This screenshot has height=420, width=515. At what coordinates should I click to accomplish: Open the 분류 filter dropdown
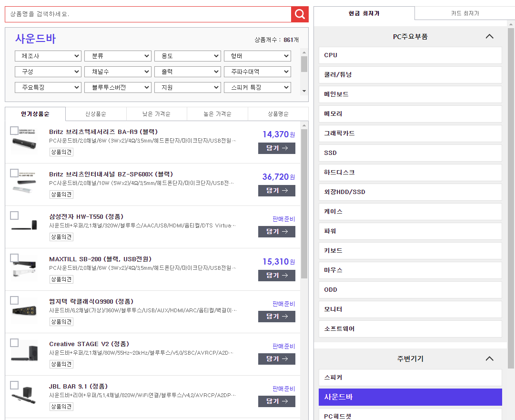(x=118, y=56)
